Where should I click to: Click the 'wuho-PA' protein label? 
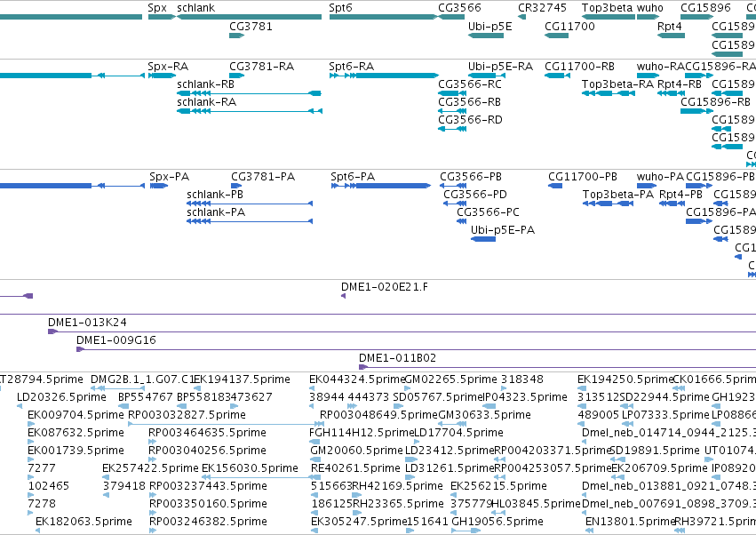click(x=660, y=177)
